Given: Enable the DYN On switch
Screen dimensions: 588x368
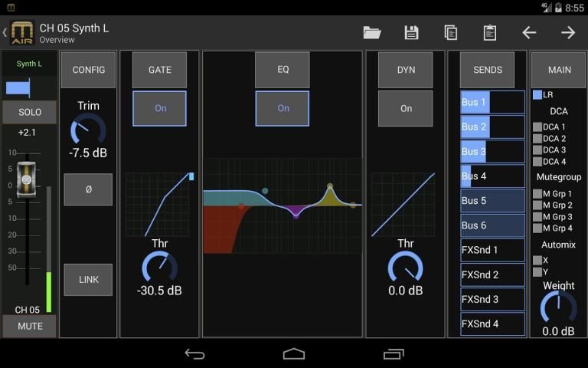Looking at the screenshot, I should (406, 108).
